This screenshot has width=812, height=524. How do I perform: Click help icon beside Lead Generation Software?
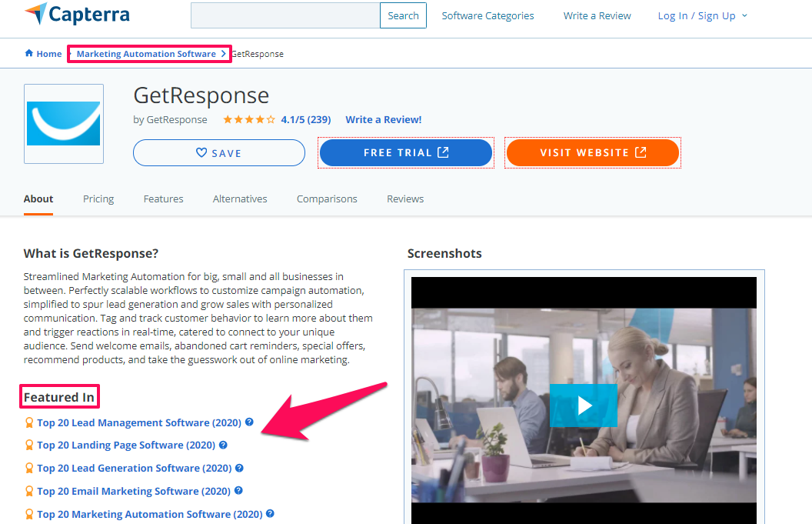click(x=239, y=468)
